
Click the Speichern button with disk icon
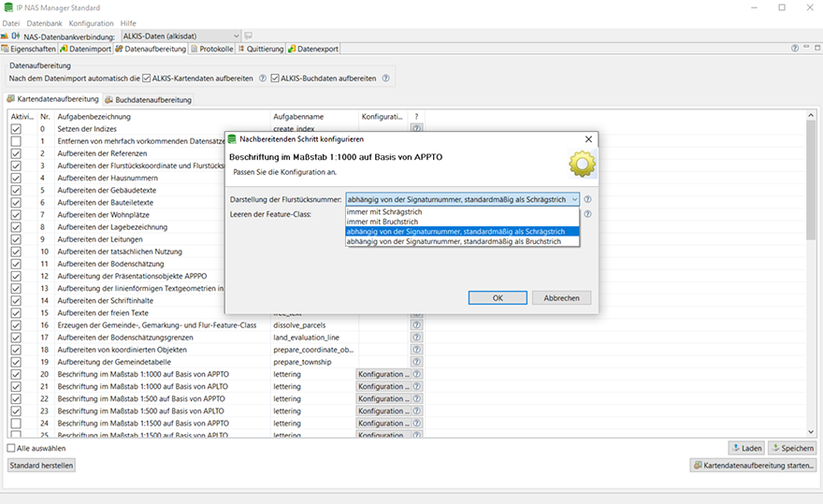[x=792, y=448]
